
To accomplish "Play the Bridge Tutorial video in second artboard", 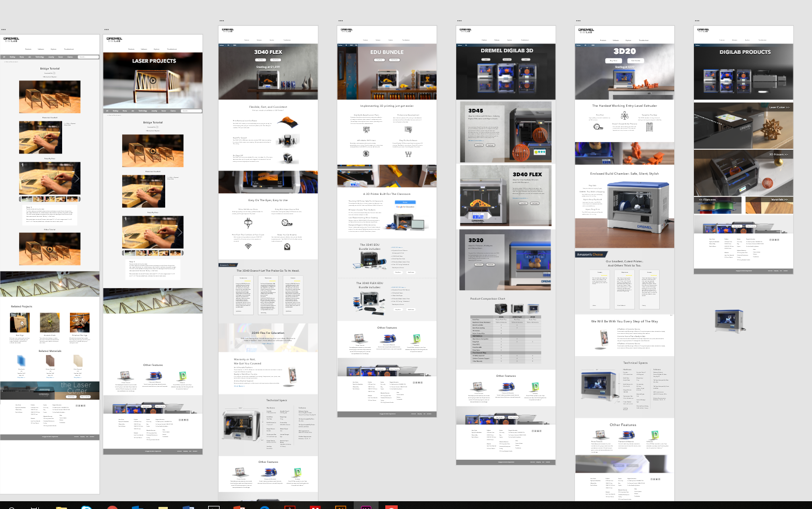I will (153, 151).
